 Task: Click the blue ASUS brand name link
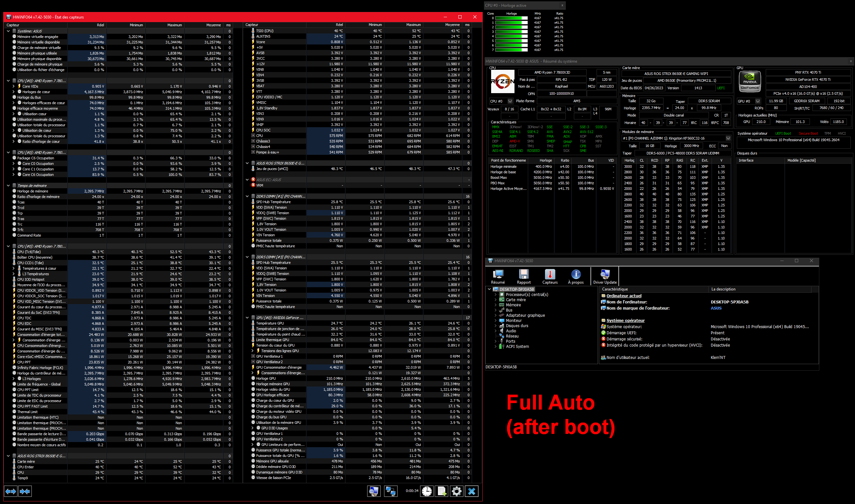tap(716, 308)
